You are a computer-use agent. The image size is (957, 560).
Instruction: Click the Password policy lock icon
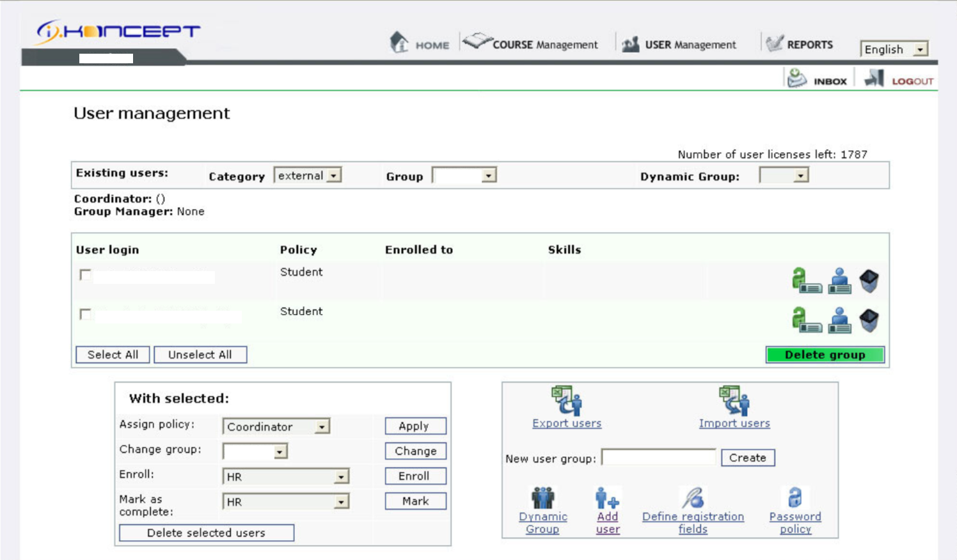[795, 497]
